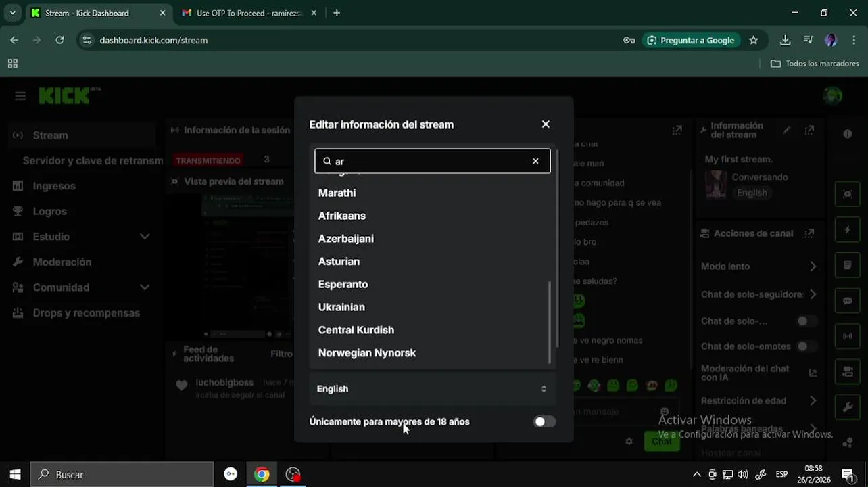Image resolution: width=868 pixels, height=487 pixels.
Task: Bookmark this page star icon
Action: (754, 40)
